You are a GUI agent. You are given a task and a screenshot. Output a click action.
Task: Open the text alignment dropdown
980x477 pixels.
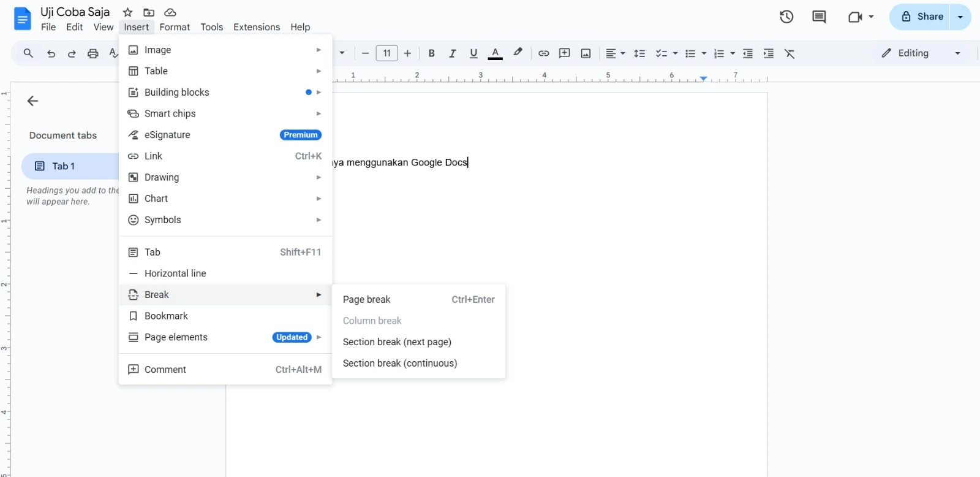coord(615,53)
